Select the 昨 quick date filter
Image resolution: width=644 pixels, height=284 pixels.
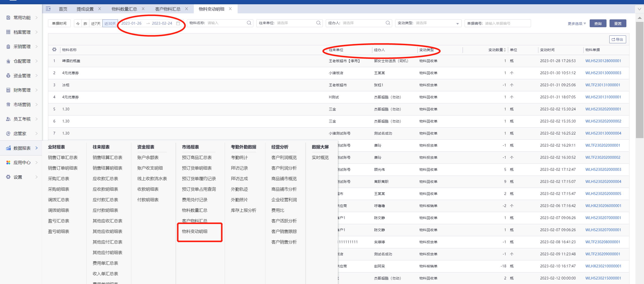tap(85, 23)
